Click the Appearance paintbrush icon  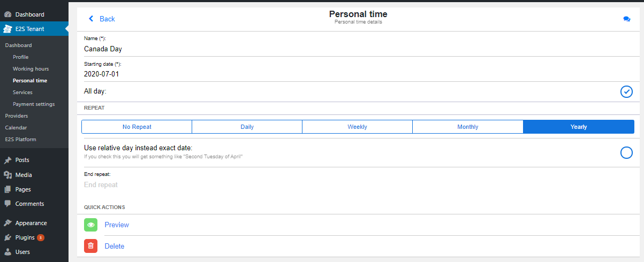tap(7, 223)
